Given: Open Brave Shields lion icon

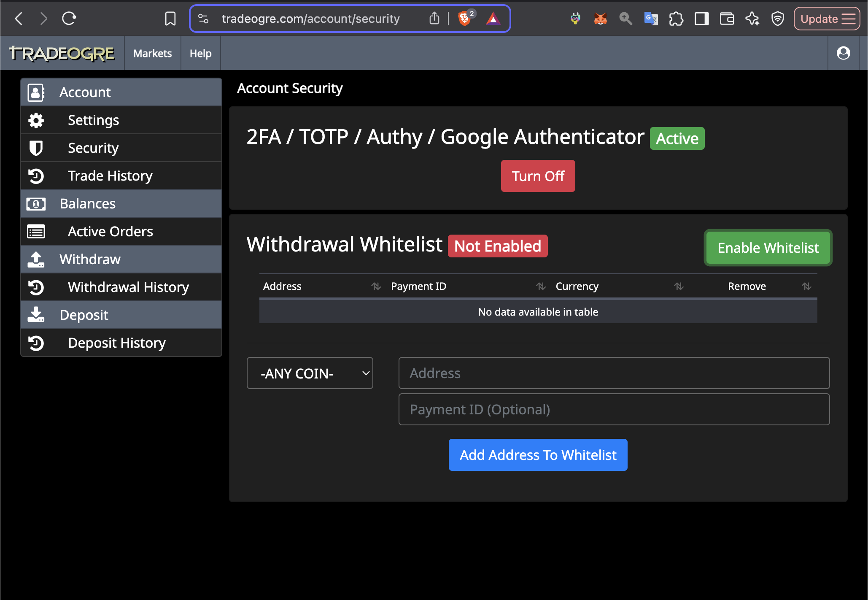Looking at the screenshot, I should (464, 19).
